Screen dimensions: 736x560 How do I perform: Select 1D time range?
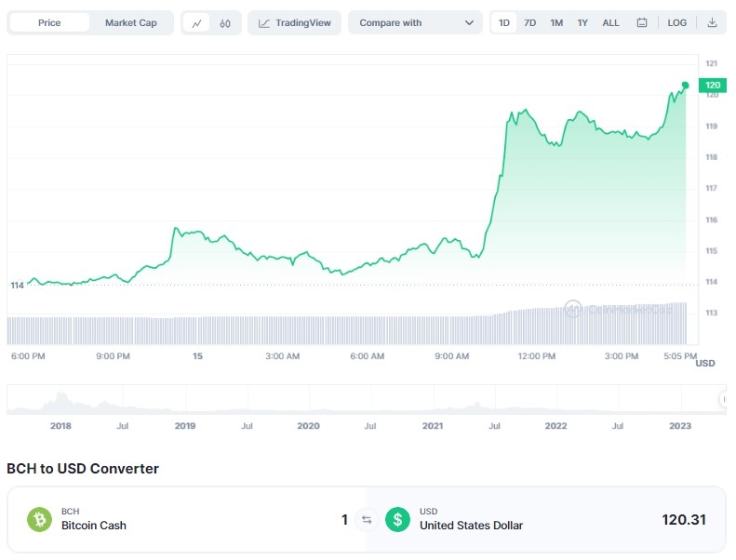click(504, 22)
